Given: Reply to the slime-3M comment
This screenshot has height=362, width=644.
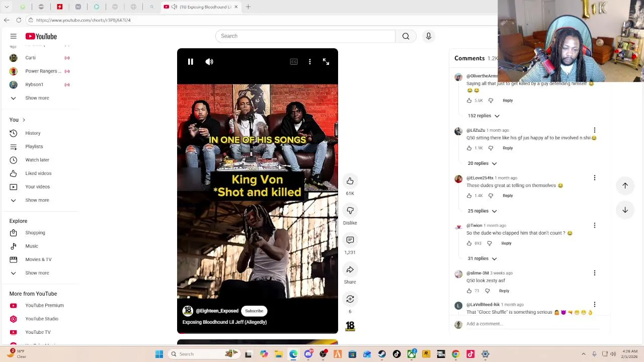Looking at the screenshot, I should pos(504,291).
